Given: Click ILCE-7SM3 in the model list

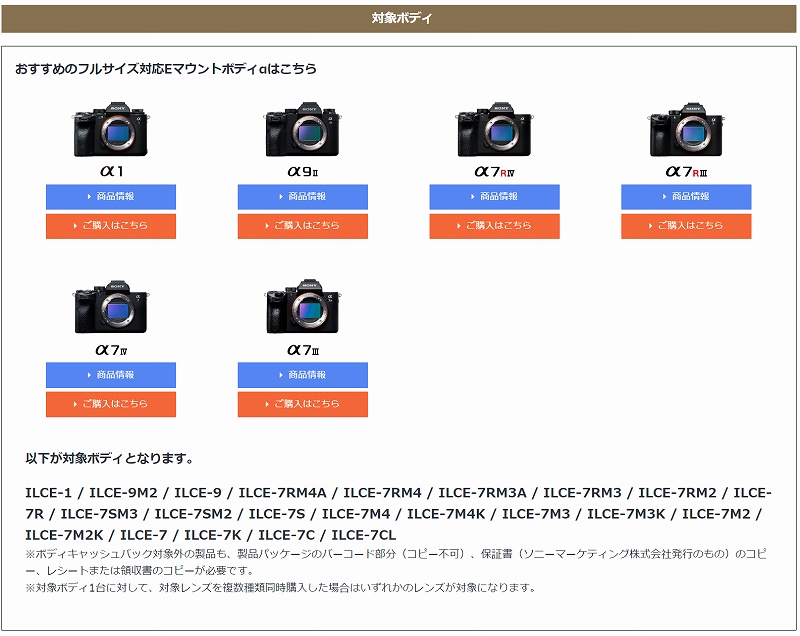Looking at the screenshot, I should pos(99,514).
